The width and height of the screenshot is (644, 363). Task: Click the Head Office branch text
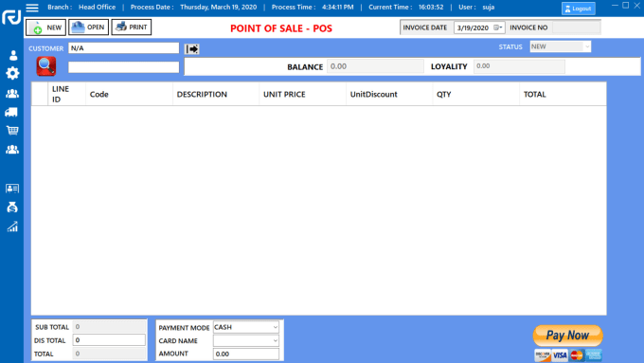[x=98, y=7]
